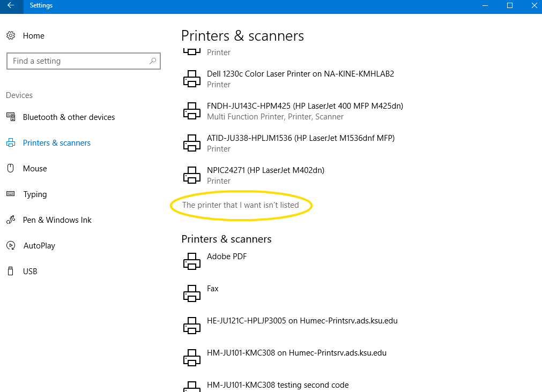Click the HM-JU101-KMC308 on Humec-Printsrv printer icon
The width and height of the screenshot is (542, 392).
(192, 358)
